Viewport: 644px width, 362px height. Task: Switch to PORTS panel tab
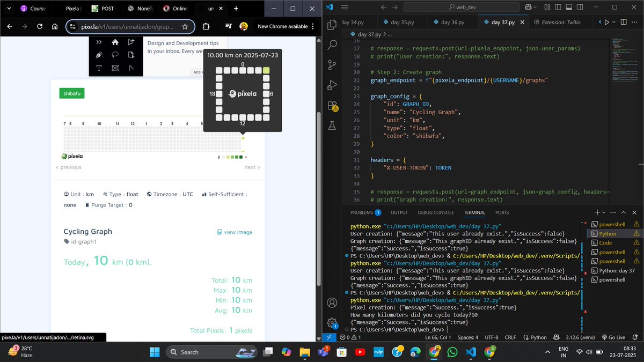point(502,212)
